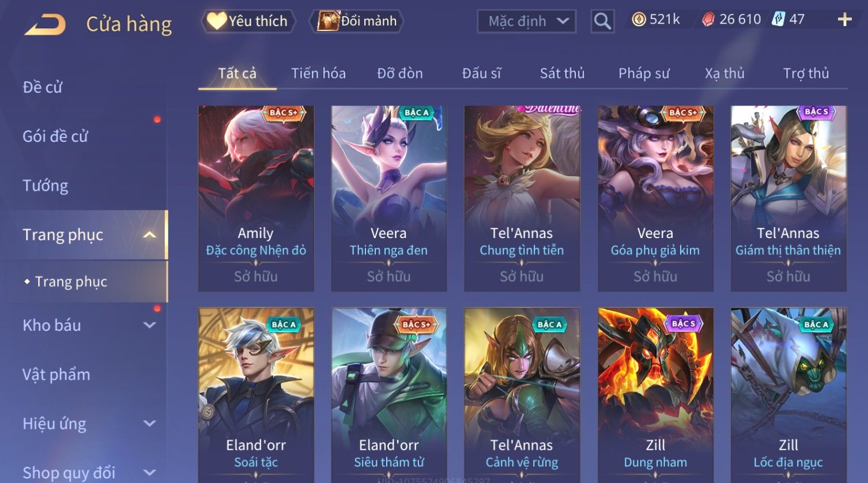The width and height of the screenshot is (868, 483).
Task: Open Gói đề cử in sidebar
Action: point(55,136)
